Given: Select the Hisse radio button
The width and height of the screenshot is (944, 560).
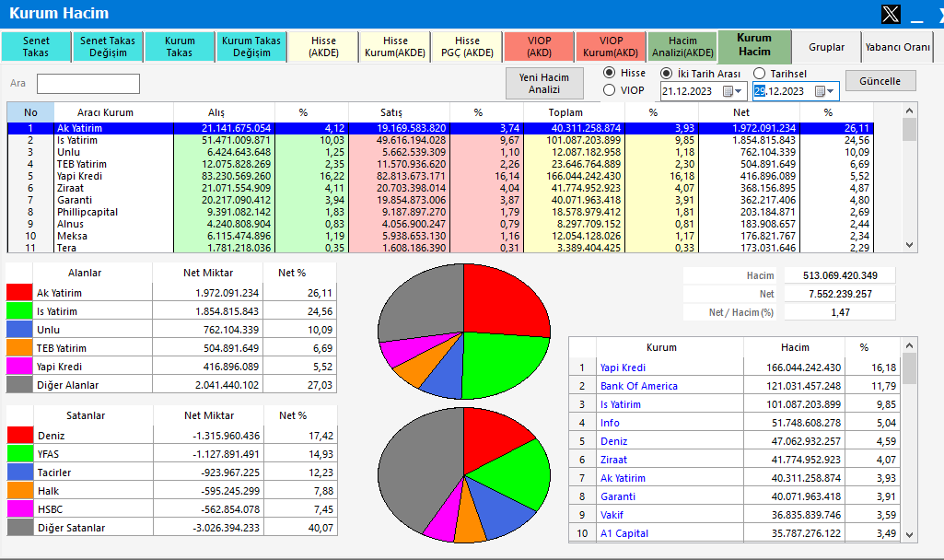Looking at the screenshot, I should (610, 73).
